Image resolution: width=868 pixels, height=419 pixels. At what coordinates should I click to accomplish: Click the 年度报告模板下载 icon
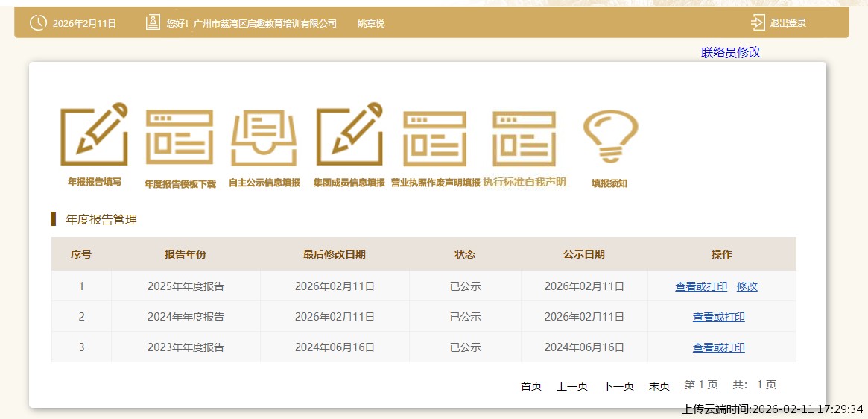coord(179,139)
